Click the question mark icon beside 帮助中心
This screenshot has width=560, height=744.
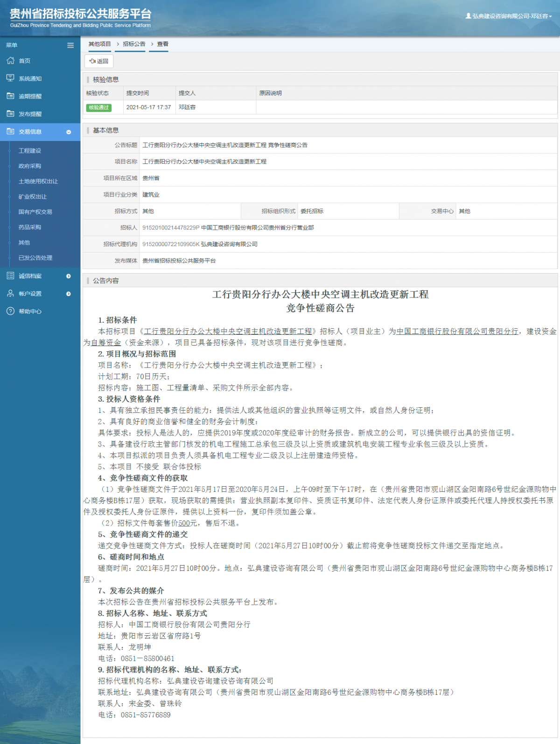(x=10, y=311)
